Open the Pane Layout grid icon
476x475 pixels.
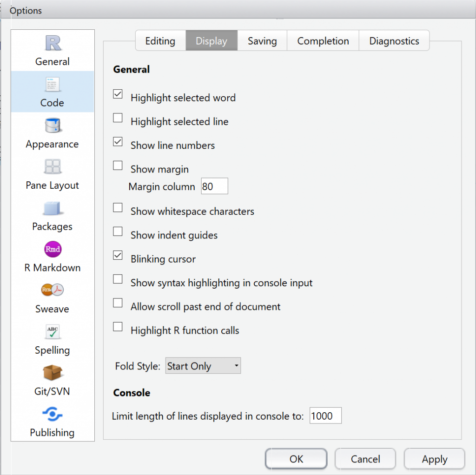[x=53, y=167]
